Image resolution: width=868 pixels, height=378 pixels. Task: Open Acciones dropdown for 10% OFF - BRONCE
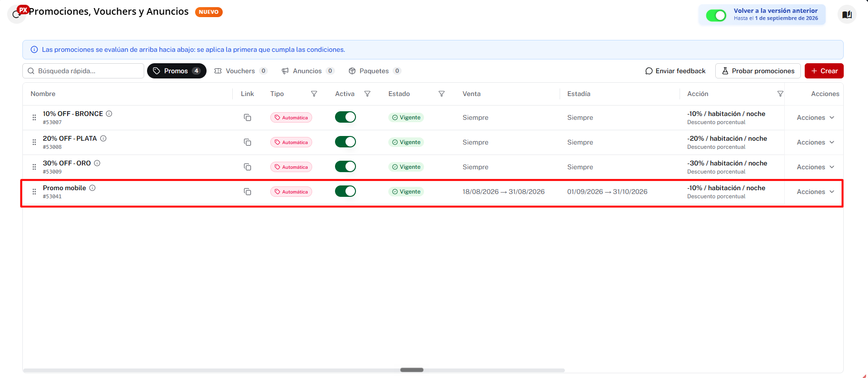816,117
